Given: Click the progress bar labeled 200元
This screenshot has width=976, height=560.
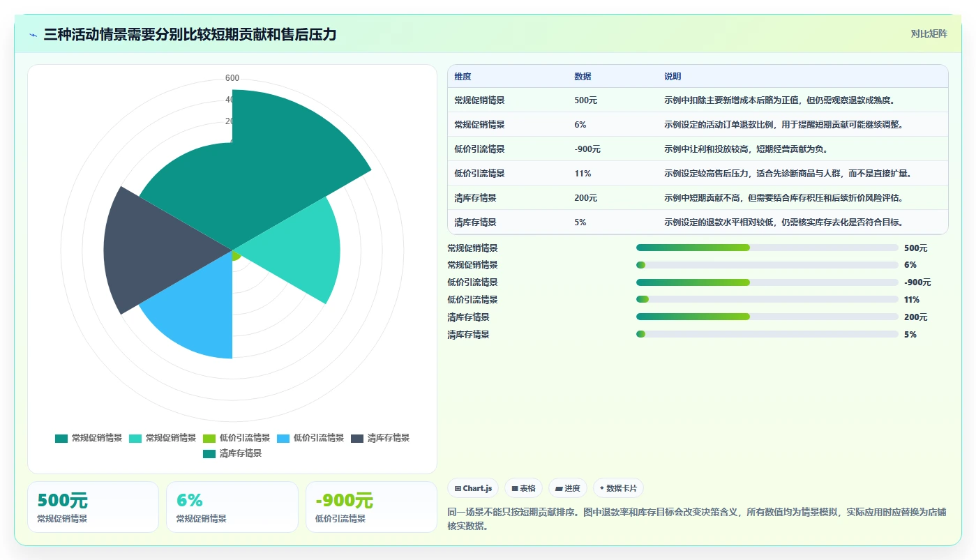Looking at the screenshot, I should coord(767,317).
